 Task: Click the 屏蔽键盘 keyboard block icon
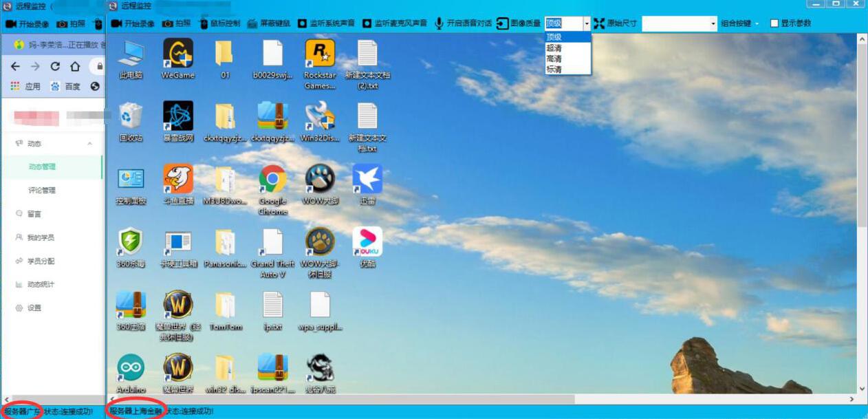pyautogui.click(x=252, y=23)
